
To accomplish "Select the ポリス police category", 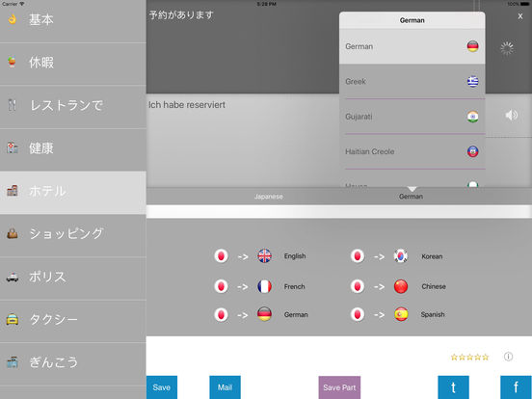I will [x=73, y=278].
